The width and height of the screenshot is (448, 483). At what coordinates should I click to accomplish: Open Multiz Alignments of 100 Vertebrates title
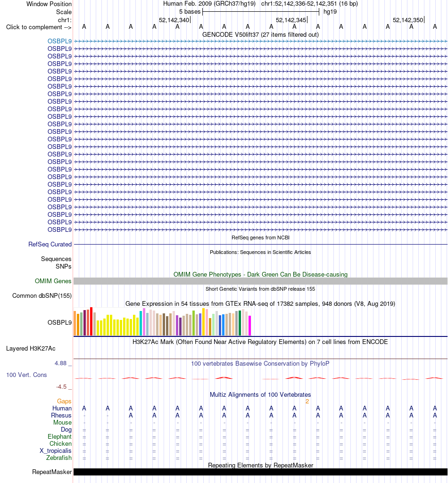point(260,394)
